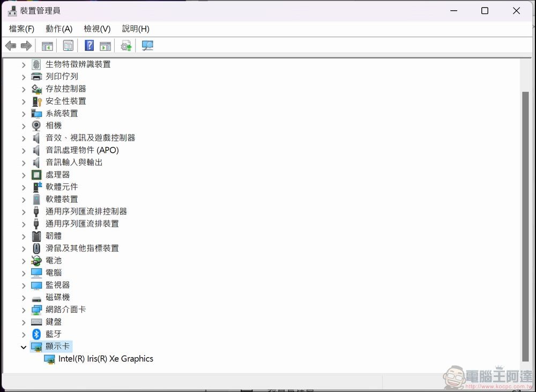Open the 動作 menu
Image resolution: width=536 pixels, height=392 pixels.
[59, 28]
